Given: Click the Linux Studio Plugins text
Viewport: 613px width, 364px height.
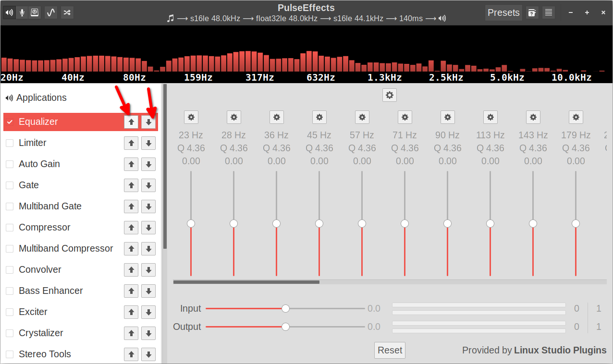Looking at the screenshot, I should point(560,350).
